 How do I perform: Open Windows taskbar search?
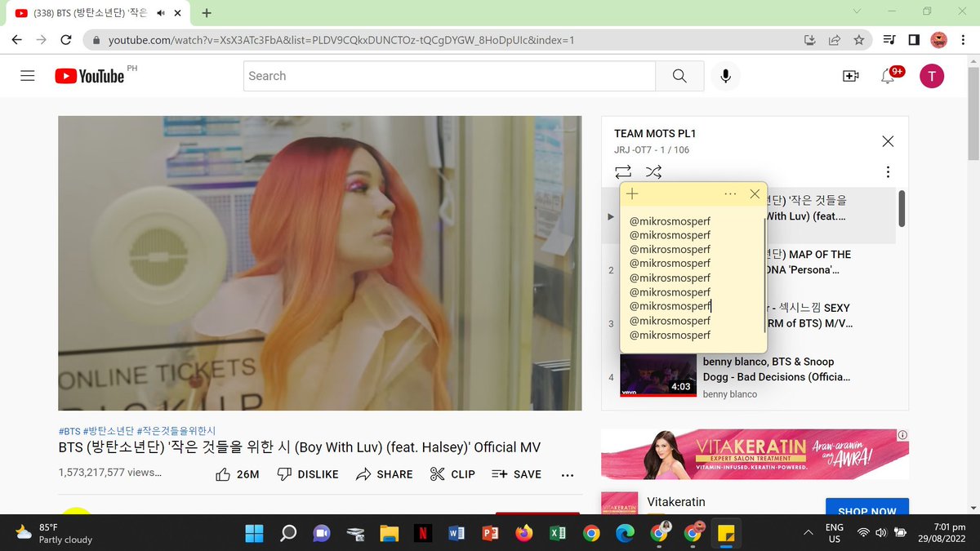click(288, 533)
